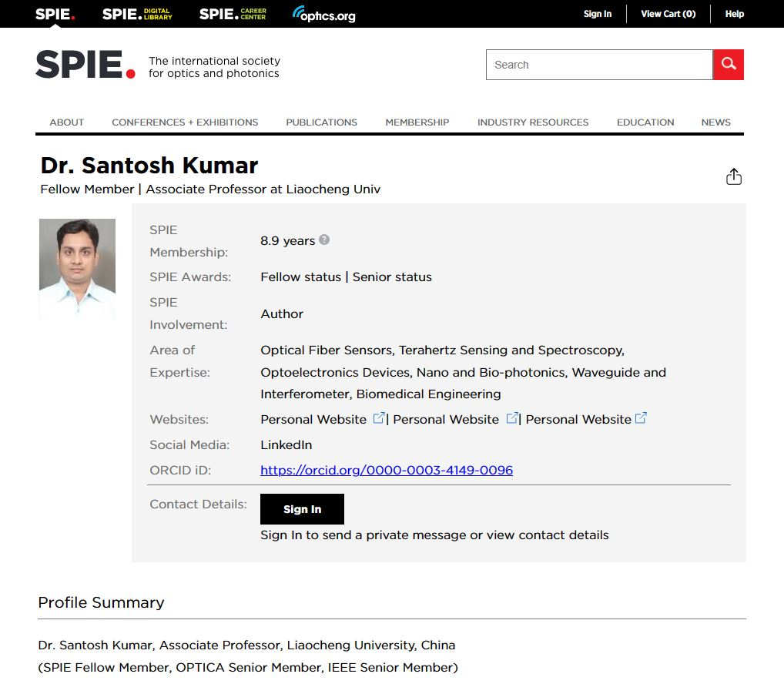Click the membership help question mark icon
The image size is (784, 694).
point(324,240)
